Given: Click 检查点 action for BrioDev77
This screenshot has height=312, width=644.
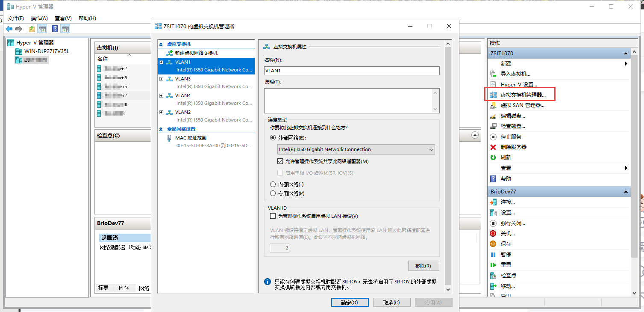Looking at the screenshot, I should (x=508, y=276).
